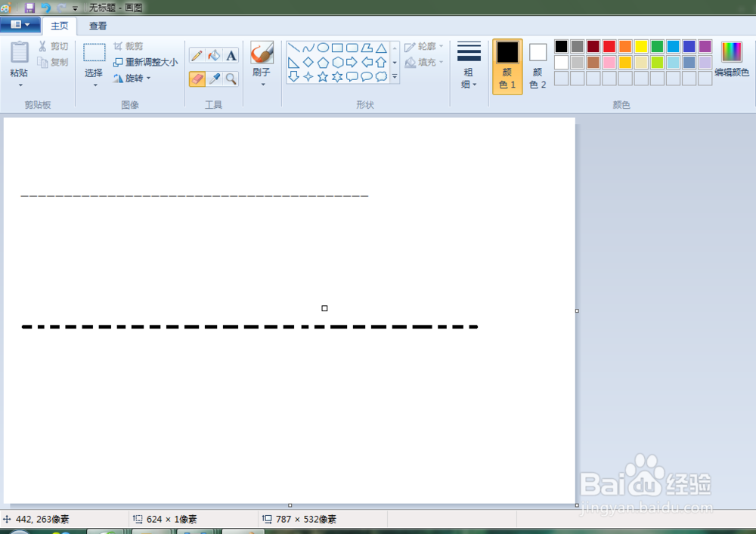Click the Save icon in title bar
The image size is (756, 534).
tap(30, 8)
